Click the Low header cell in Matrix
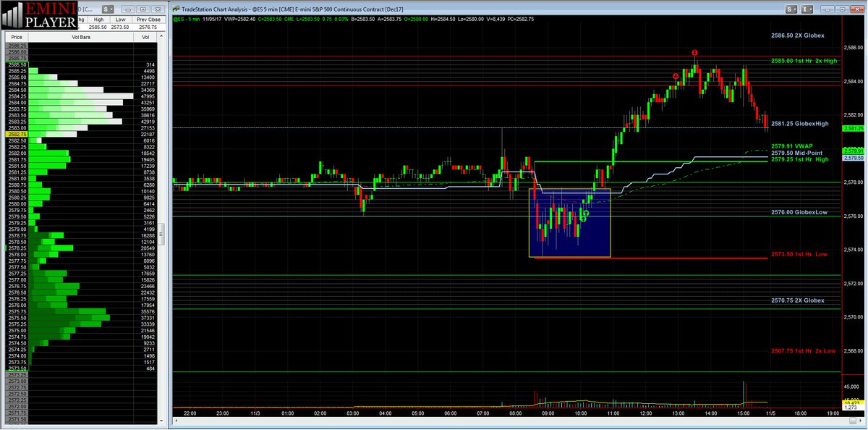The height and width of the screenshot is (430, 868). pos(122,20)
